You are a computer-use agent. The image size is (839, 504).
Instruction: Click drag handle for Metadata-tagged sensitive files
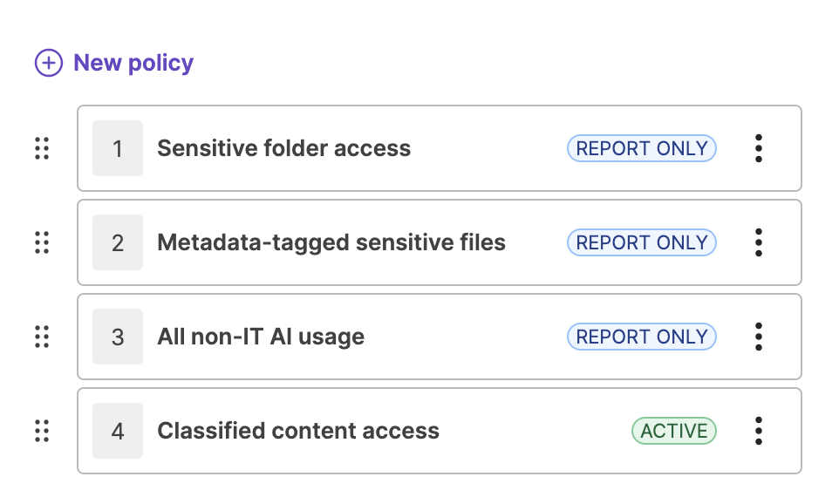pyautogui.click(x=42, y=242)
